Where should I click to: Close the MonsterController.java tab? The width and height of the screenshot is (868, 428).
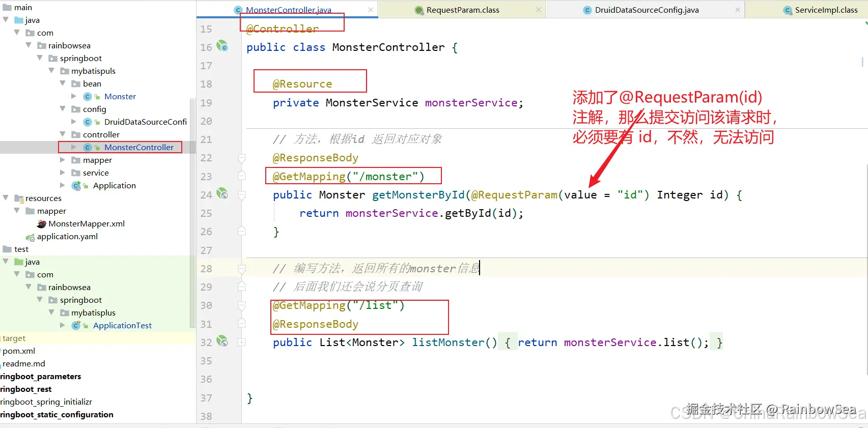click(371, 10)
